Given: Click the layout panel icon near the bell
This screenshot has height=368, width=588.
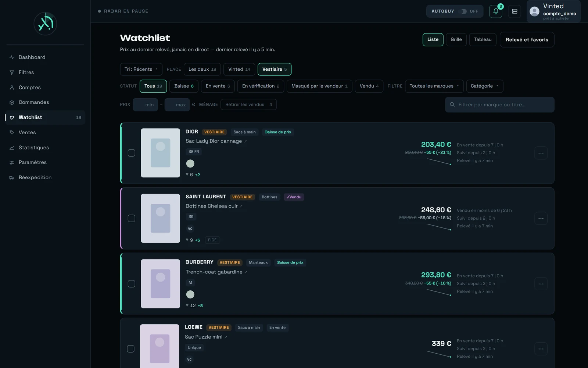Looking at the screenshot, I should (514, 11).
